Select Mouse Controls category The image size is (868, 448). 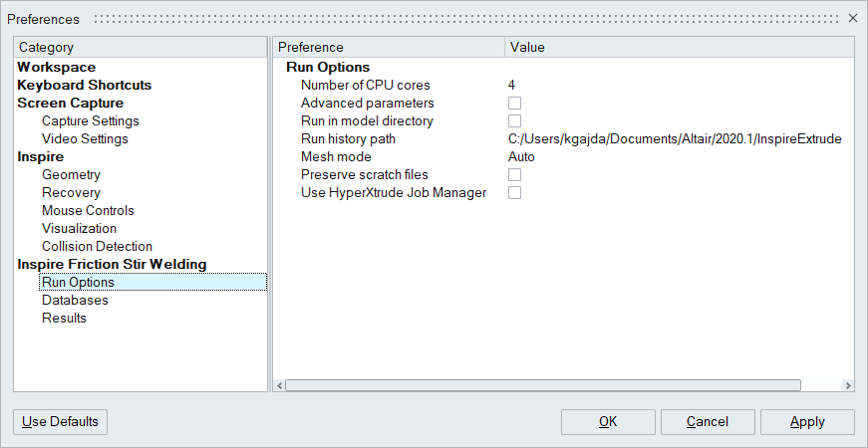88,210
